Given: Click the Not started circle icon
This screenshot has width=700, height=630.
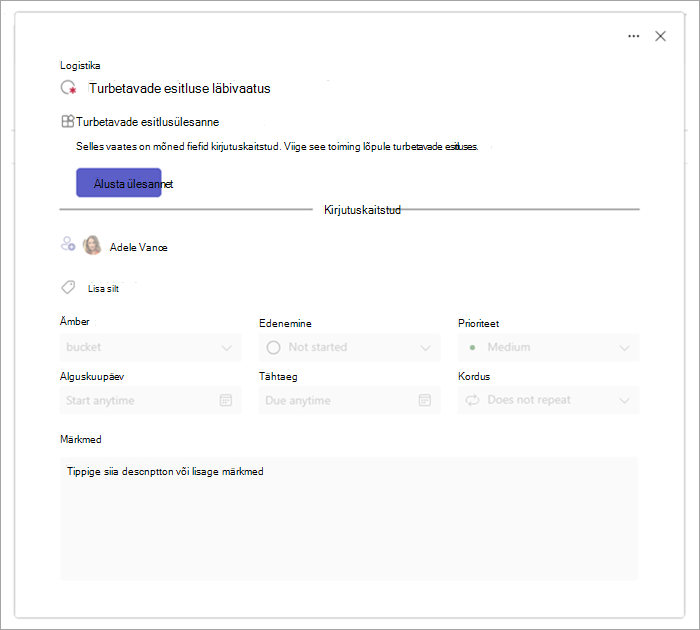Looking at the screenshot, I should [x=273, y=347].
